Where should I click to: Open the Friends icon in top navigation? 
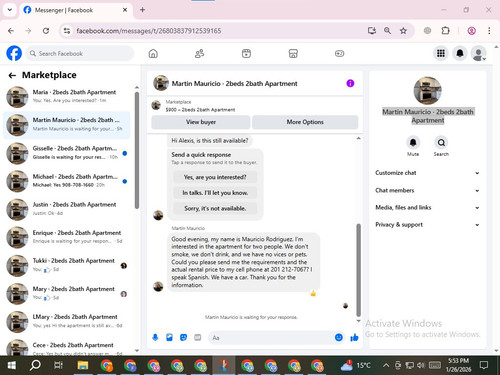click(199, 53)
